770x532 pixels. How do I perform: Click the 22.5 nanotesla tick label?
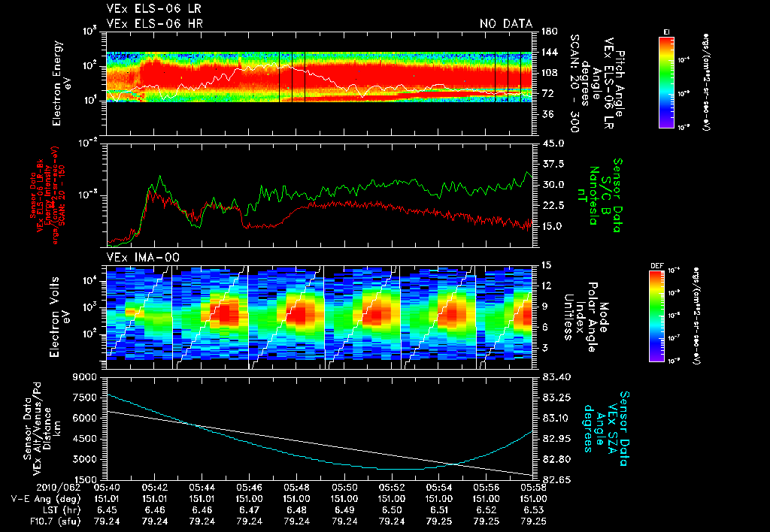[x=553, y=206]
